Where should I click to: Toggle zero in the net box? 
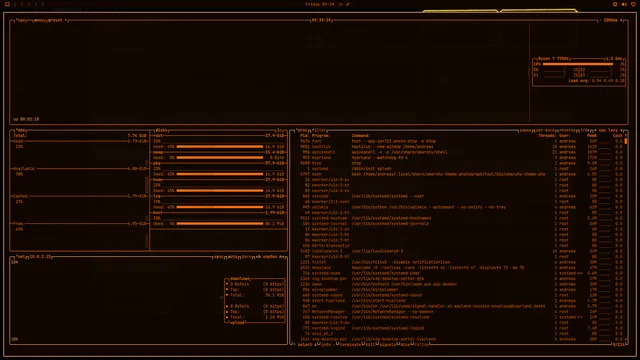pyautogui.click(x=247, y=257)
